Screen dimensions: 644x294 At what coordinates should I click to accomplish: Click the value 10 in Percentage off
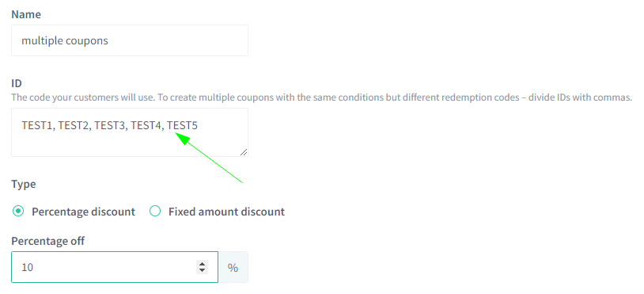tap(27, 267)
